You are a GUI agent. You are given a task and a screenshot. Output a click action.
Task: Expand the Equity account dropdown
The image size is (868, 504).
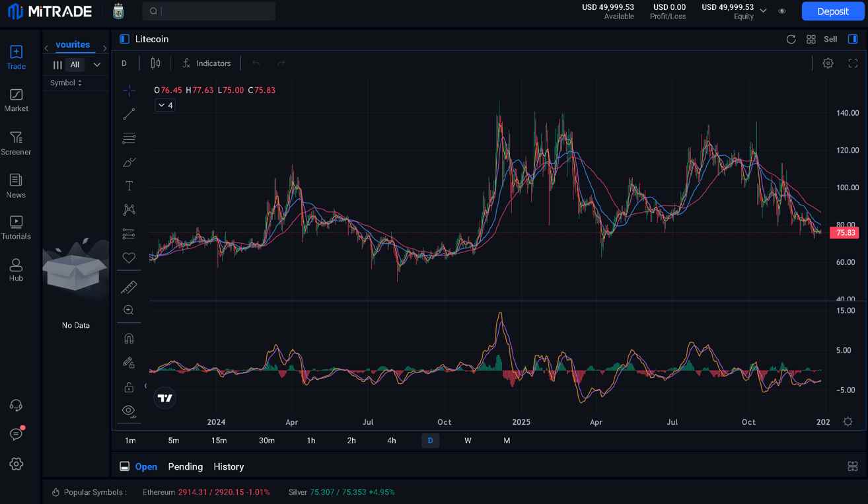pyautogui.click(x=764, y=11)
